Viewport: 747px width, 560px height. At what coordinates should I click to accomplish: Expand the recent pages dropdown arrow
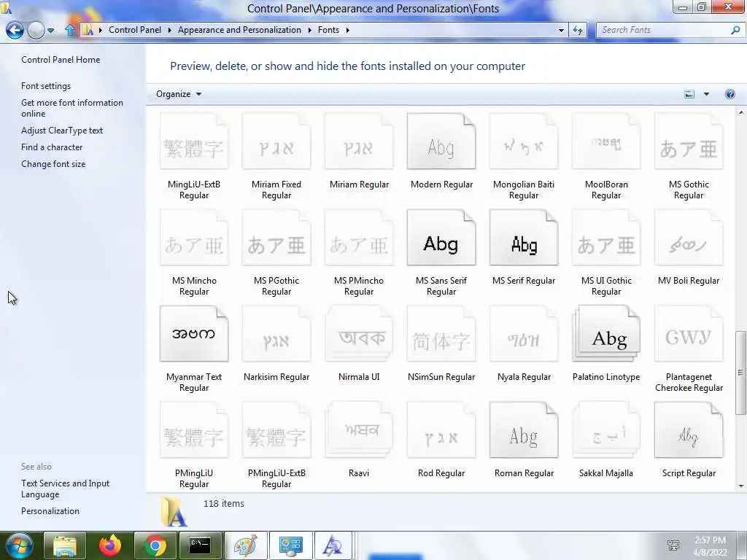tap(50, 31)
